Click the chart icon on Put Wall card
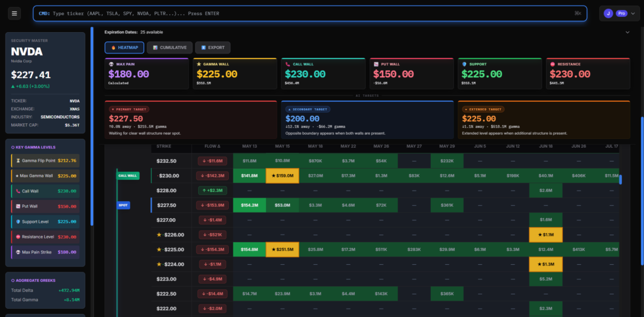644x317 pixels. pyautogui.click(x=376, y=64)
